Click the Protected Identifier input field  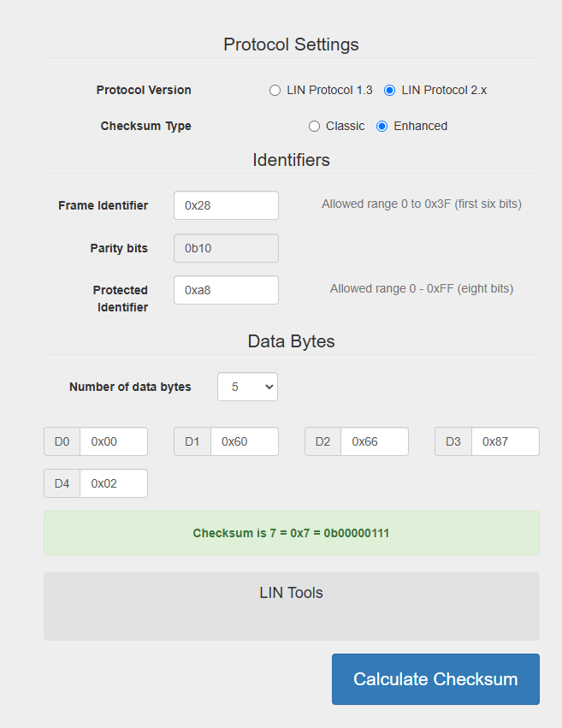pos(226,290)
